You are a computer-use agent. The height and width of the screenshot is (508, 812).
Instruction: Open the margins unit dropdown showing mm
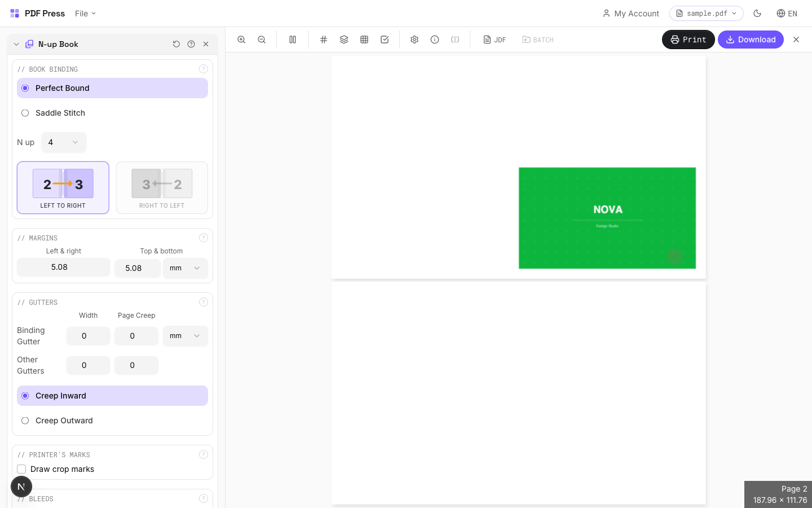click(186, 268)
